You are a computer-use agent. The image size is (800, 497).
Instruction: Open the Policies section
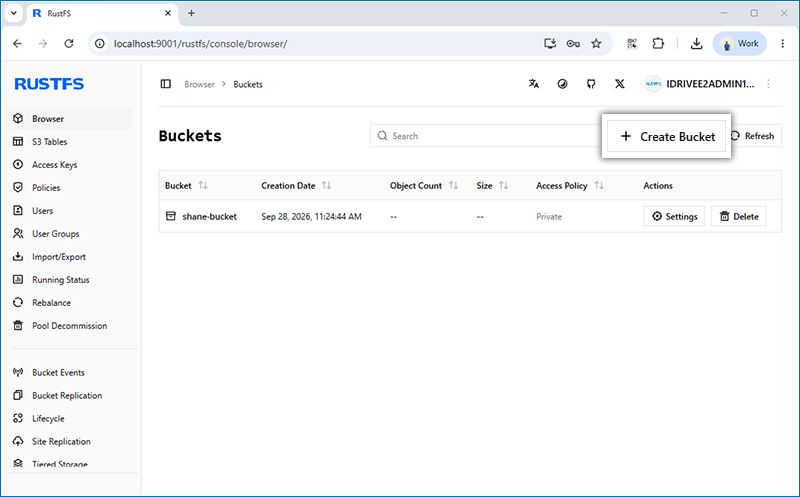46,188
